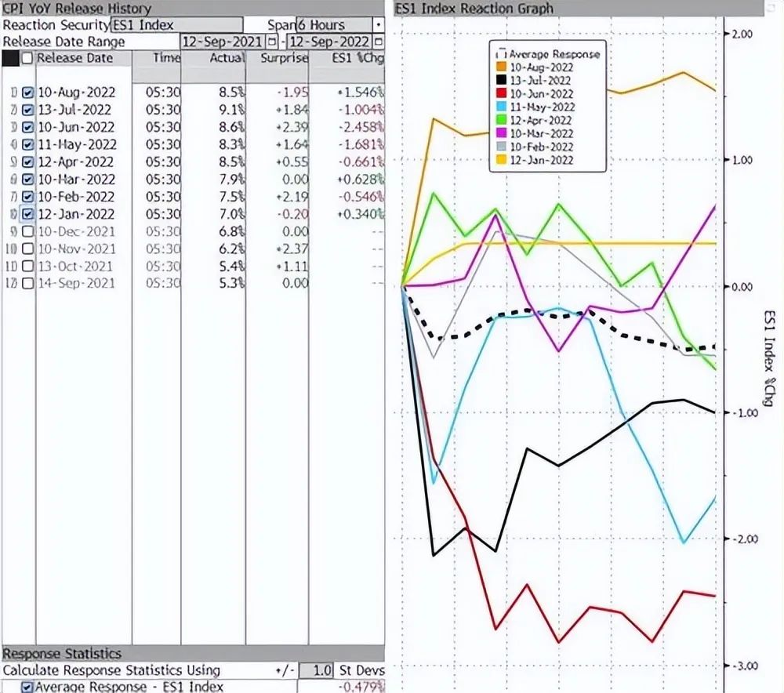The image size is (784, 693).
Task: Open the start date calendar picker
Action: pyautogui.click(x=272, y=42)
